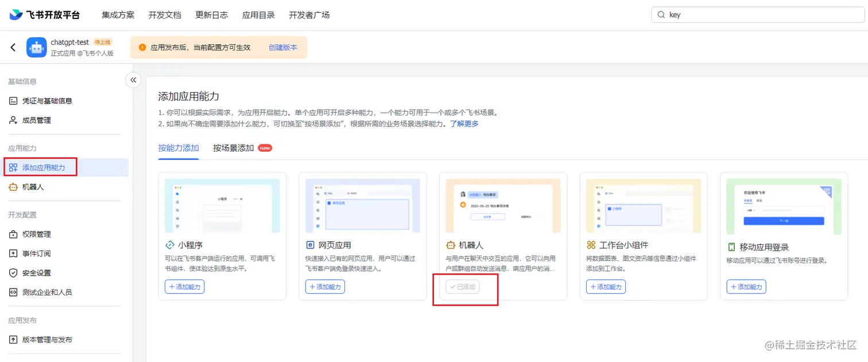Add capability for 网页应用
Screen dimensions: 868x362
click(325, 287)
